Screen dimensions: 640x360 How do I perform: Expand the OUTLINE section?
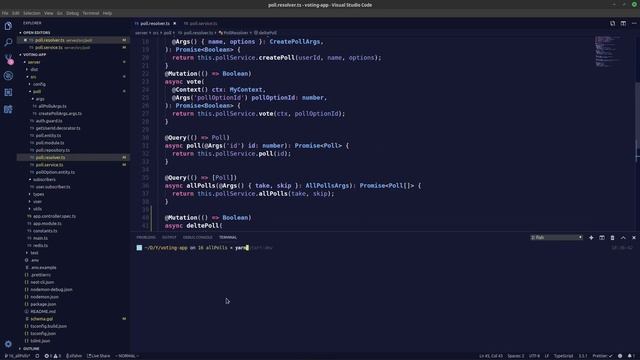click(31, 349)
